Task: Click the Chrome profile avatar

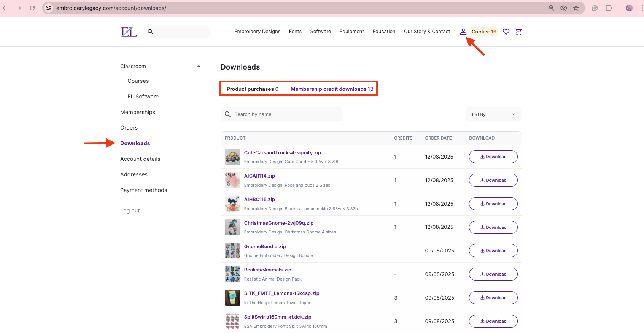Action: (x=629, y=8)
